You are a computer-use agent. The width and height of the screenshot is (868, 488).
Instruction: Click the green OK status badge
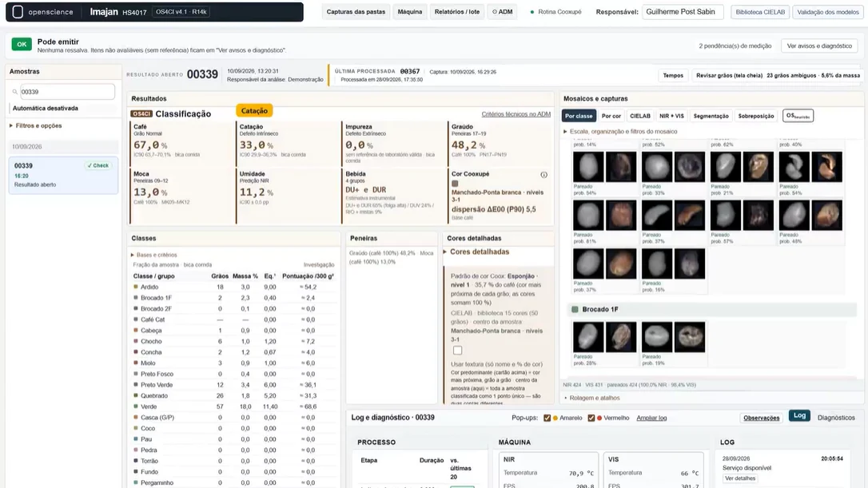coord(22,44)
